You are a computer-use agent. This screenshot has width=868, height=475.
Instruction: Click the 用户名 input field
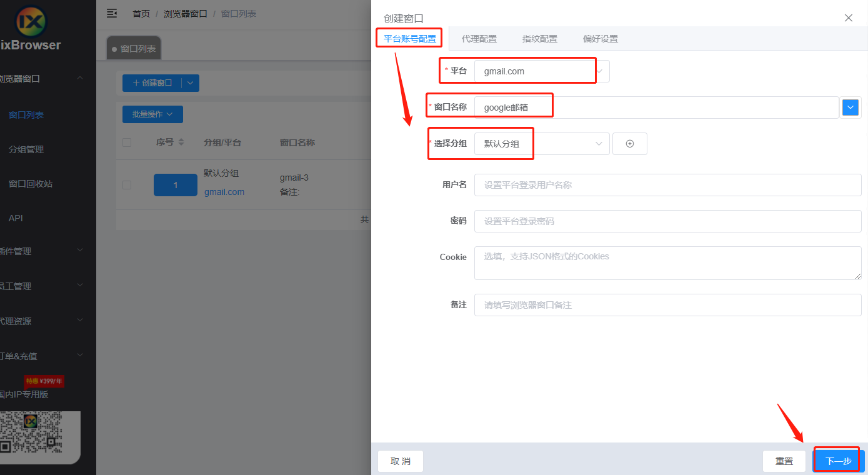tap(667, 185)
